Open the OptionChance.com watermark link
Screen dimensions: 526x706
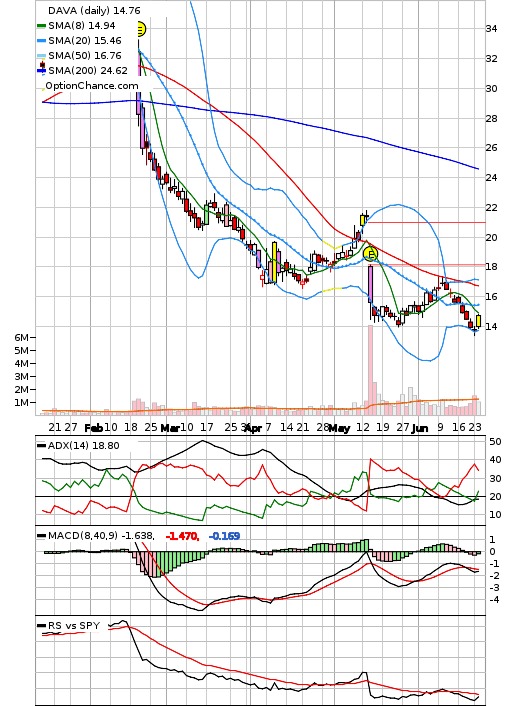click(92, 86)
